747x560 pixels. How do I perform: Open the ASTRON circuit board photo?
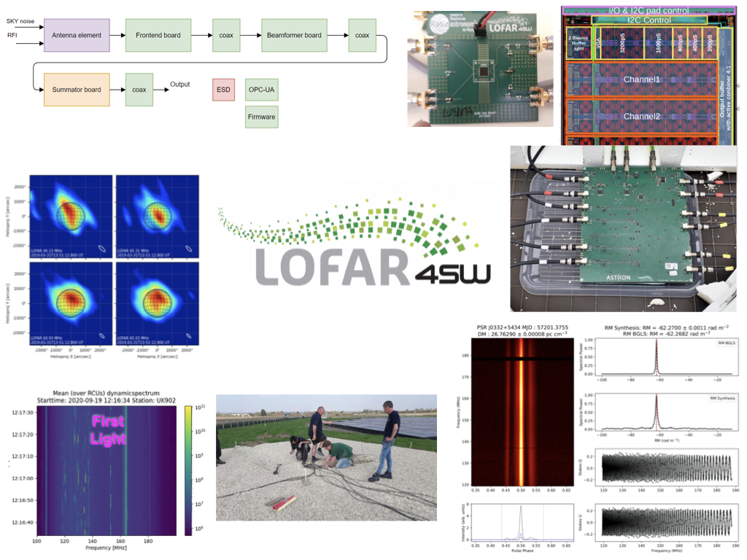[x=623, y=228]
